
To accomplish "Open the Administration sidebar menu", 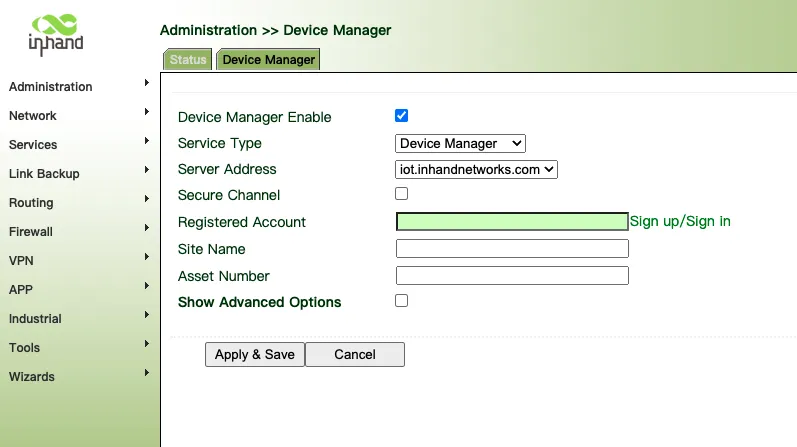I will pyautogui.click(x=50, y=86).
